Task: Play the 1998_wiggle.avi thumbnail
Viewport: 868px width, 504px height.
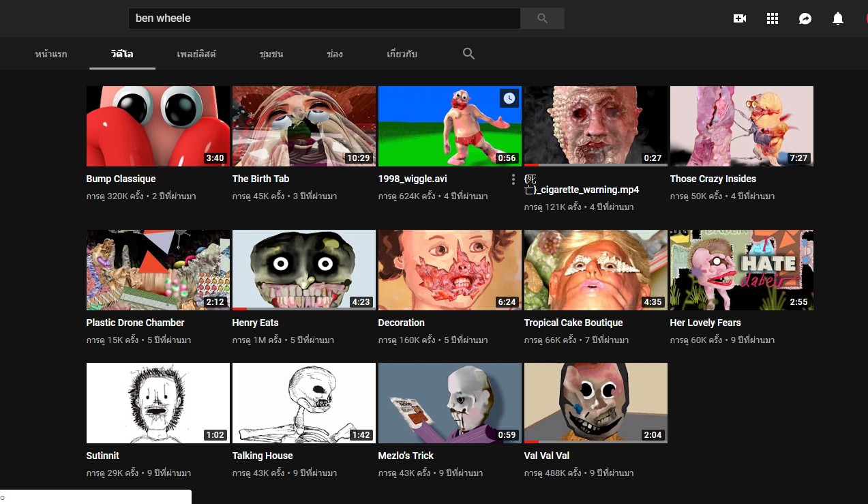Action: click(450, 126)
